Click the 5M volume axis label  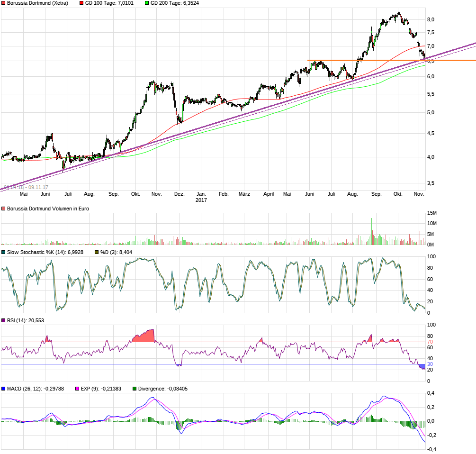(431, 235)
